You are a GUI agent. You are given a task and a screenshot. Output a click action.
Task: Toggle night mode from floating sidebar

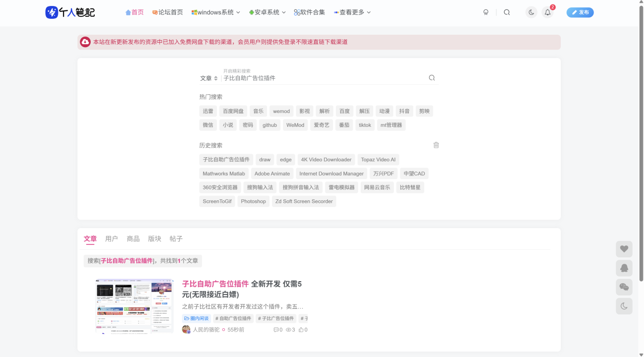624,306
